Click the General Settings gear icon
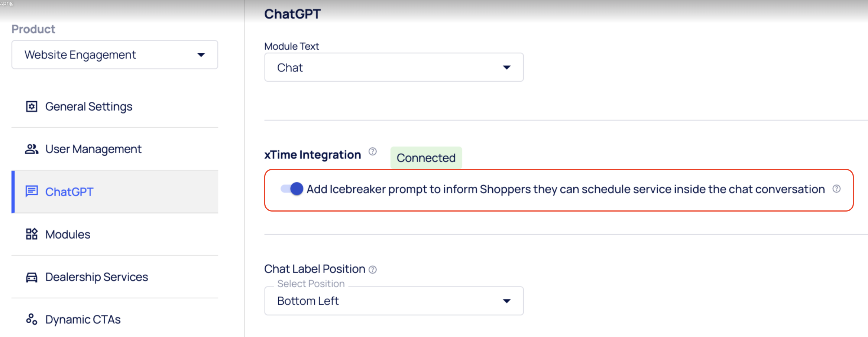This screenshot has width=868, height=337. click(x=32, y=107)
